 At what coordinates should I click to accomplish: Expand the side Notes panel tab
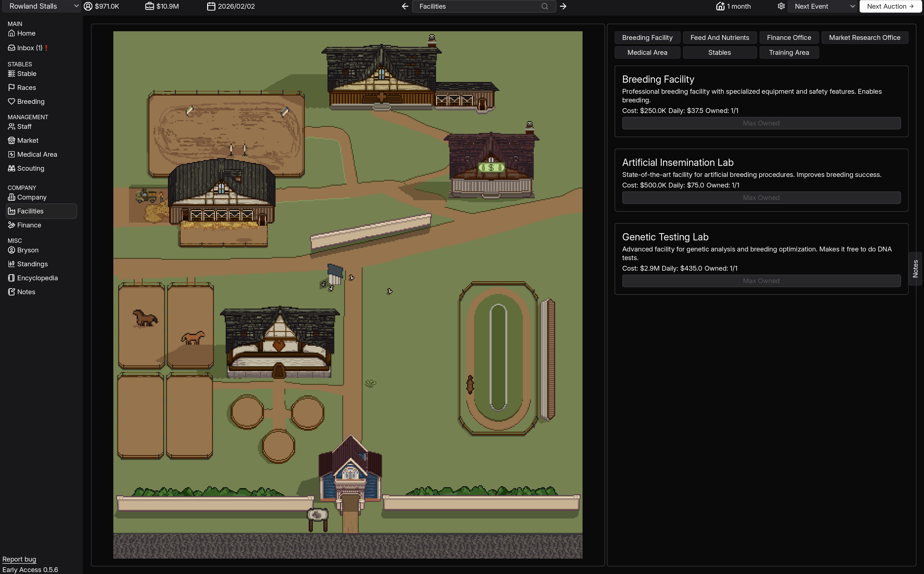pyautogui.click(x=915, y=268)
